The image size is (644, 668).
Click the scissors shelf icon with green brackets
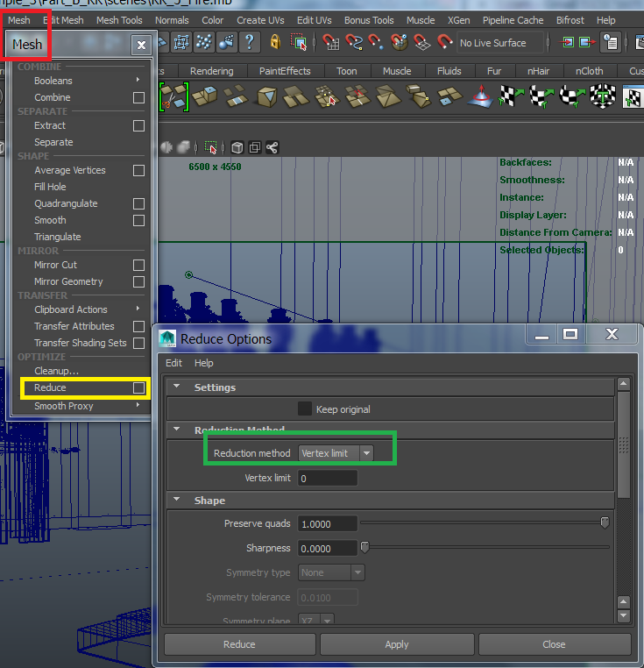(175, 96)
